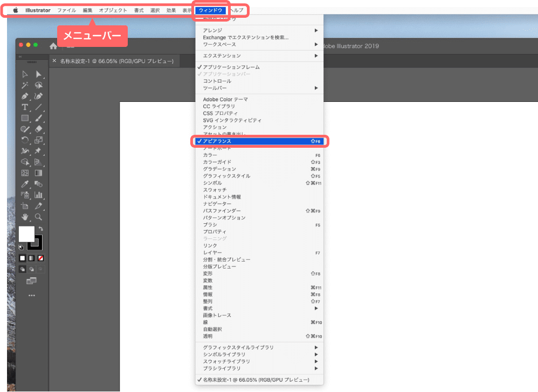Expand the ブラシライブラリ submenu
Viewport: 538px width, 392px height.
click(259, 368)
